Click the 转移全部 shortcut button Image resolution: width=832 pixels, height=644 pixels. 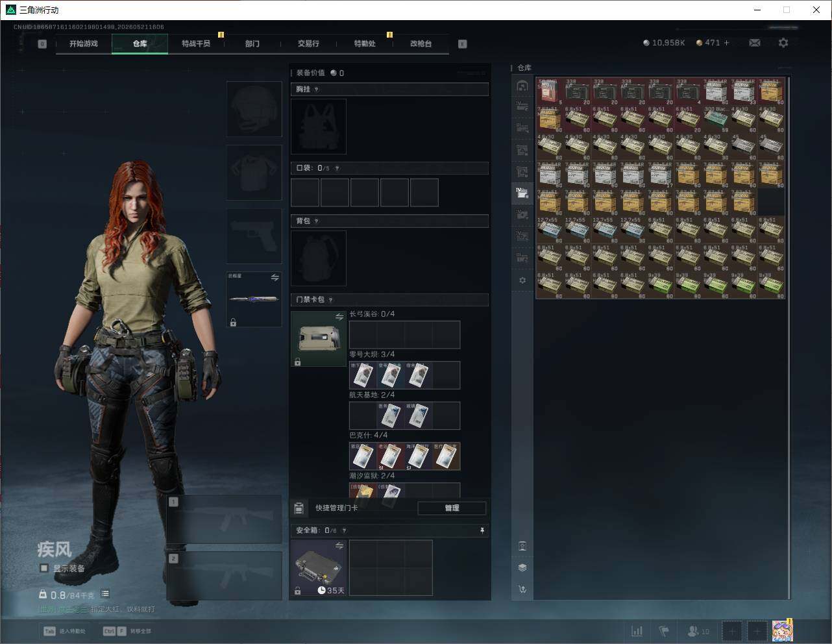(x=127, y=631)
